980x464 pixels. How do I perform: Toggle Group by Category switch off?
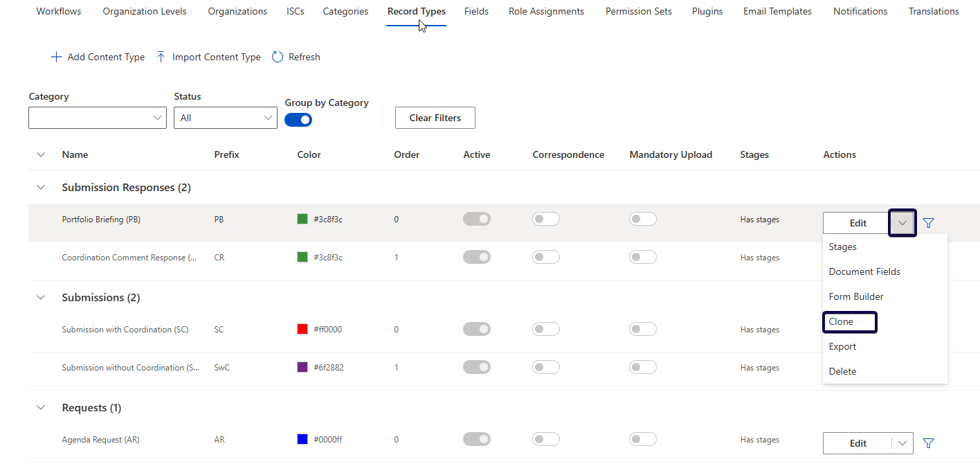point(298,120)
